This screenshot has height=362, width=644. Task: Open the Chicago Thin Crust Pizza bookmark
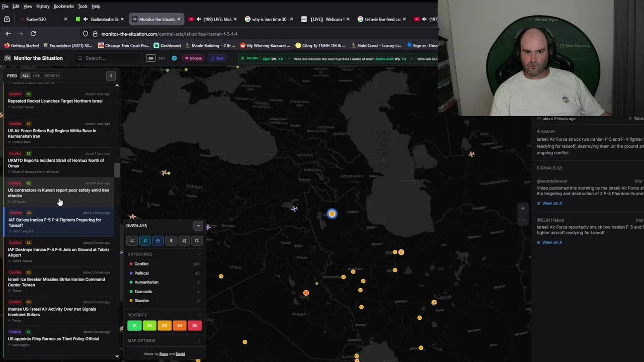(x=123, y=45)
